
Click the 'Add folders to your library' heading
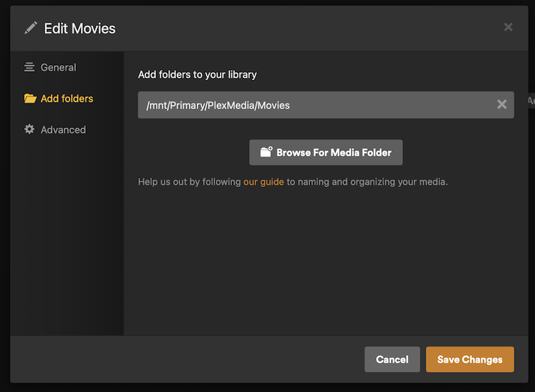click(x=197, y=74)
